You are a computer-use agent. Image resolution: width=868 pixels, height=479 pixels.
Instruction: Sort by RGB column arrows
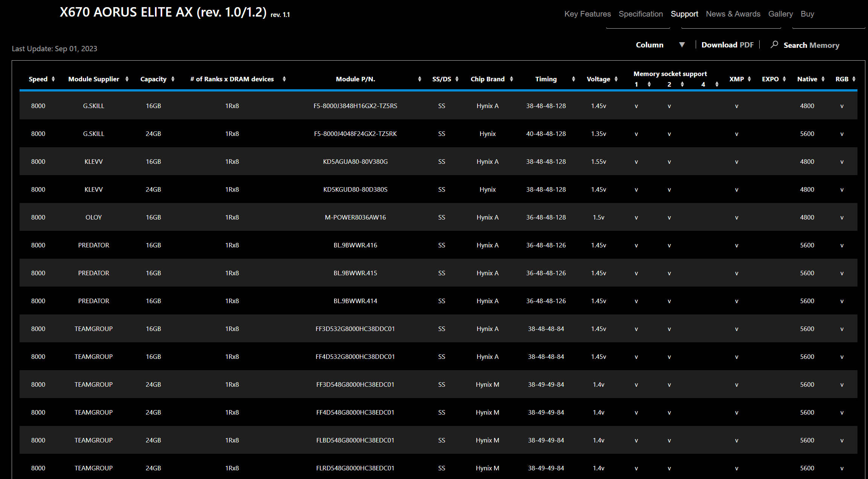(x=854, y=79)
